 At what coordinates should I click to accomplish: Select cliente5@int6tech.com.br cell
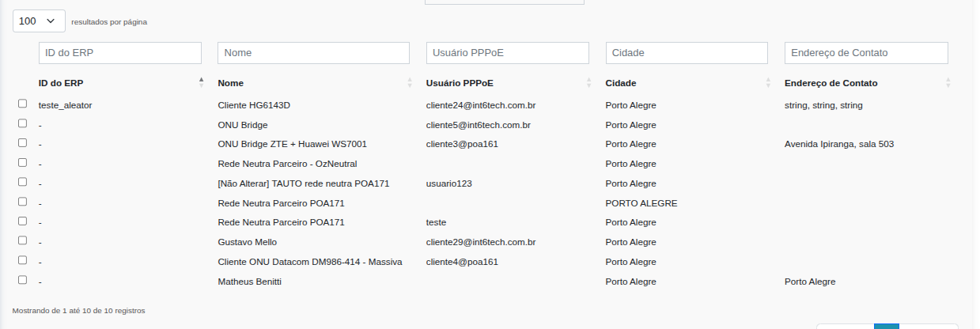pyautogui.click(x=479, y=125)
